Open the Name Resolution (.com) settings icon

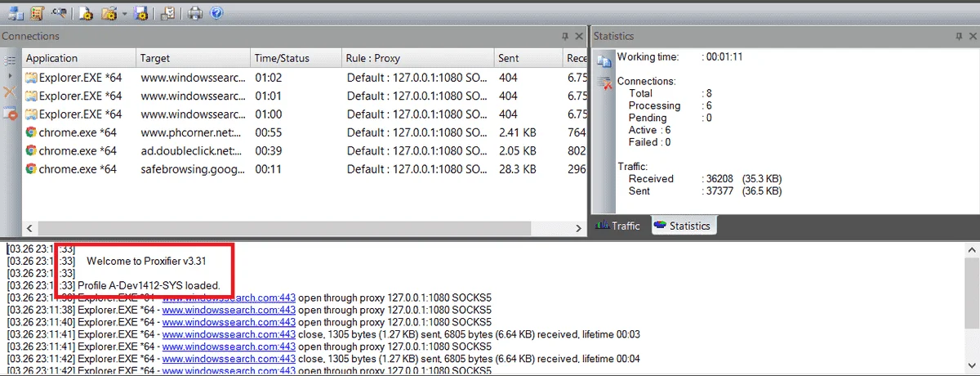pos(59,13)
